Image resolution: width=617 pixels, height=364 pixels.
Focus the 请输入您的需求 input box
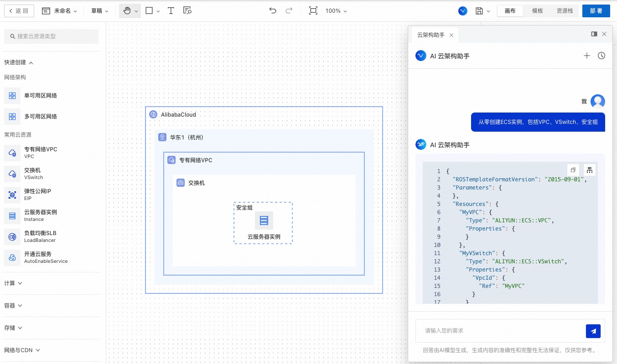pos(500,331)
